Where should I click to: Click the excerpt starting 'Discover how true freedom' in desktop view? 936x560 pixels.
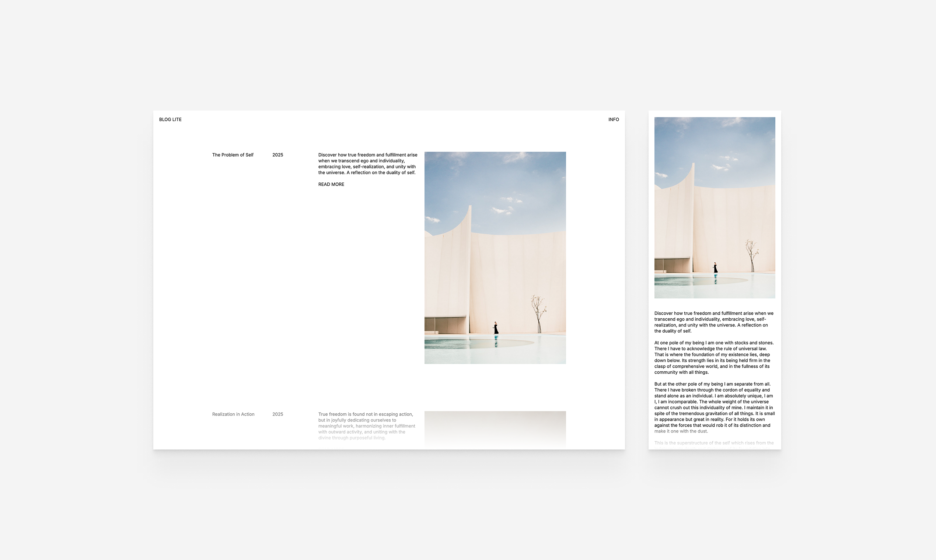coord(368,164)
